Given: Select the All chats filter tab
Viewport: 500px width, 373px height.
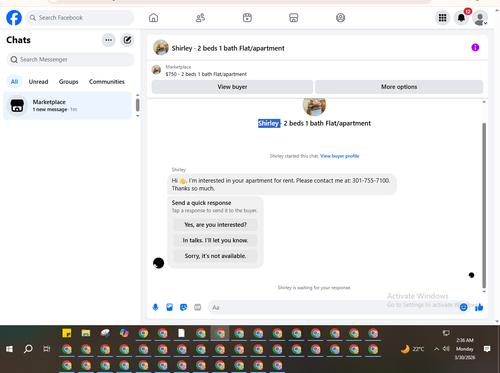Looking at the screenshot, I should (x=14, y=82).
